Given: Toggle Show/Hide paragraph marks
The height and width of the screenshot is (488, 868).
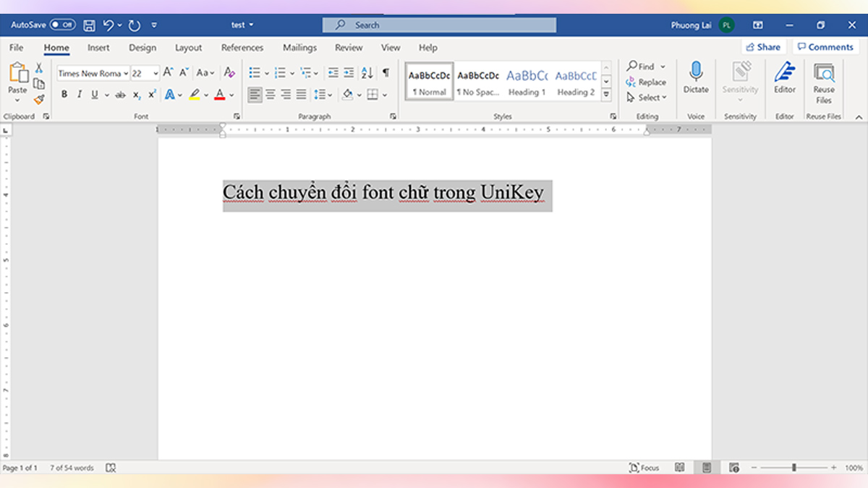Looking at the screenshot, I should point(386,73).
